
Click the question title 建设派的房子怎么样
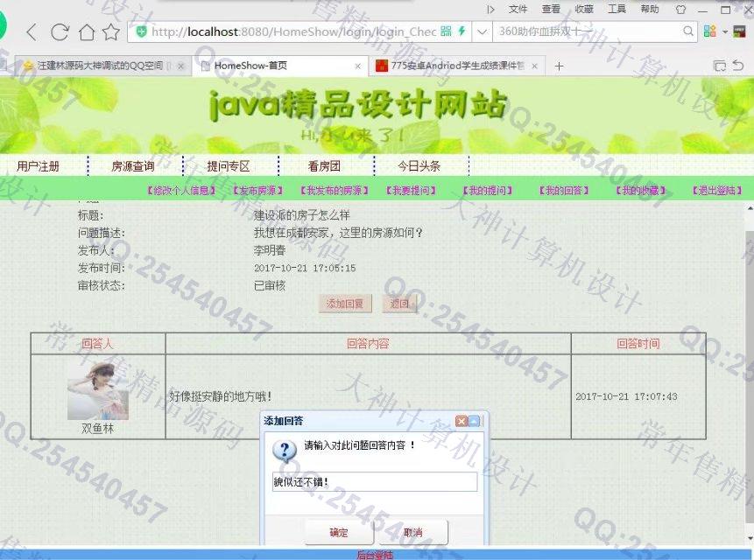coord(301,215)
